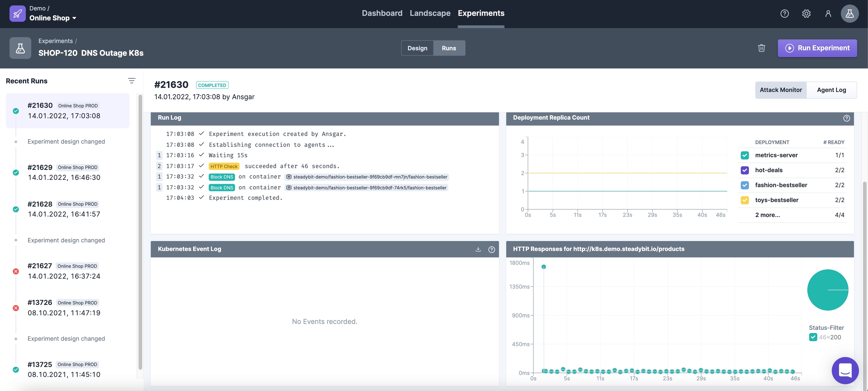Open settings gear in top navigation
The image size is (868, 391).
click(806, 14)
